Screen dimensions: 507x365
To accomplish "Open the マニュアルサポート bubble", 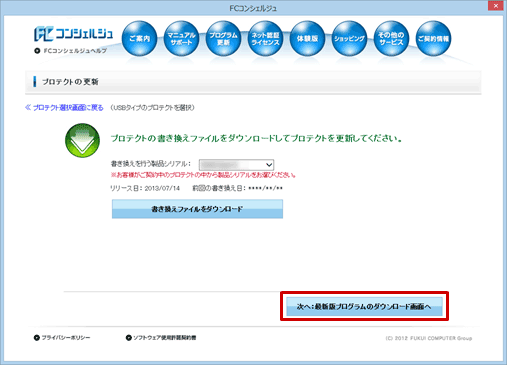I will point(181,38).
